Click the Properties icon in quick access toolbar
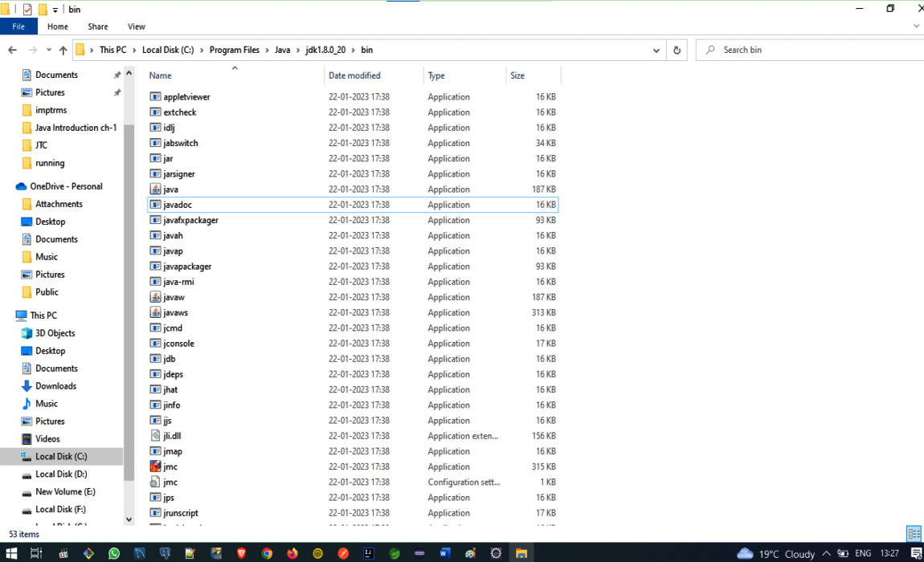Image resolution: width=924 pixels, height=562 pixels. [27, 10]
